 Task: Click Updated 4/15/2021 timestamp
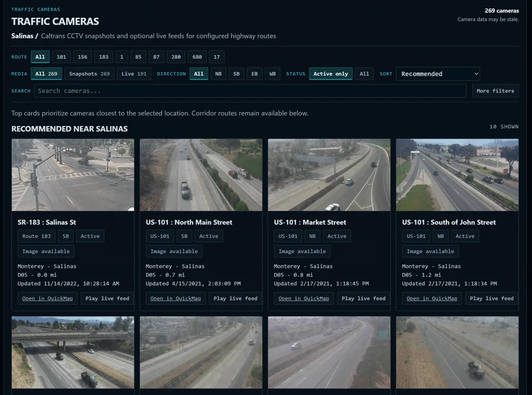(194, 283)
